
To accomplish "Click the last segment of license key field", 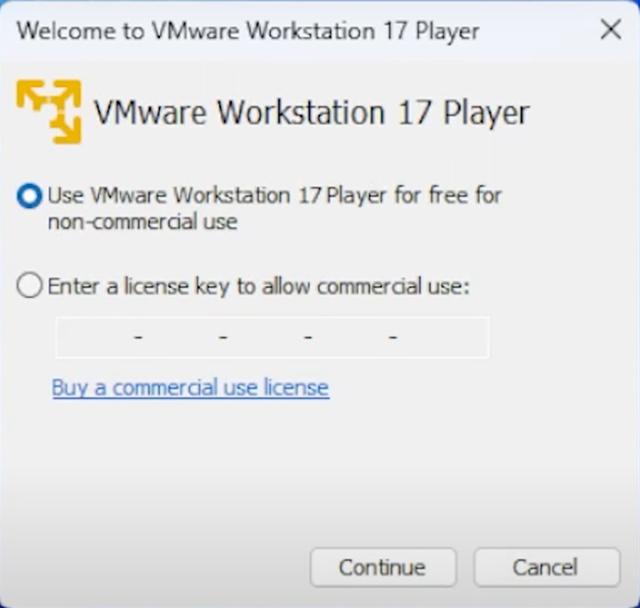I will (442, 338).
